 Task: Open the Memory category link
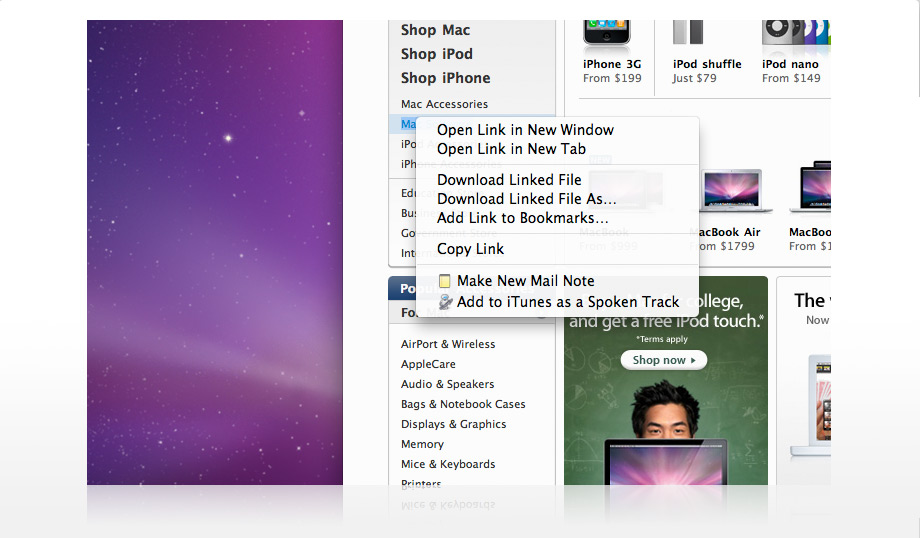[x=422, y=444]
